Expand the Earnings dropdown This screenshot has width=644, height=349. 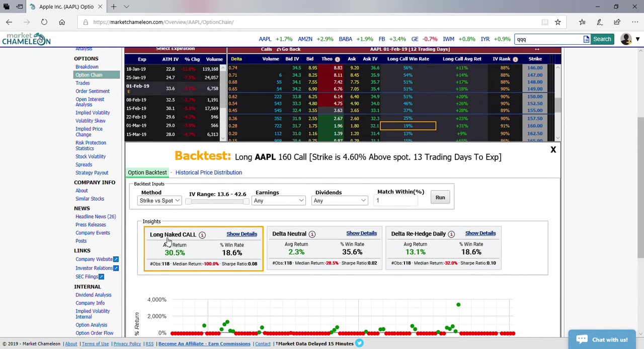click(279, 201)
